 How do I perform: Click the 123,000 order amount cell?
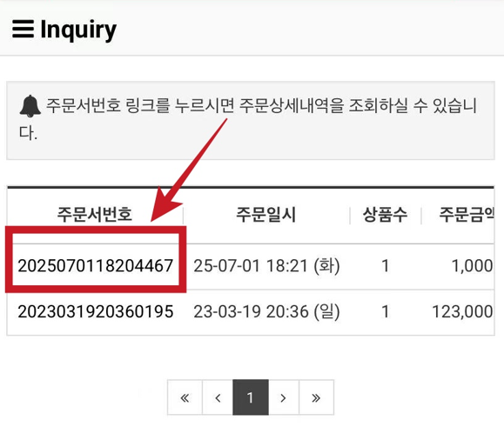pyautogui.click(x=462, y=311)
